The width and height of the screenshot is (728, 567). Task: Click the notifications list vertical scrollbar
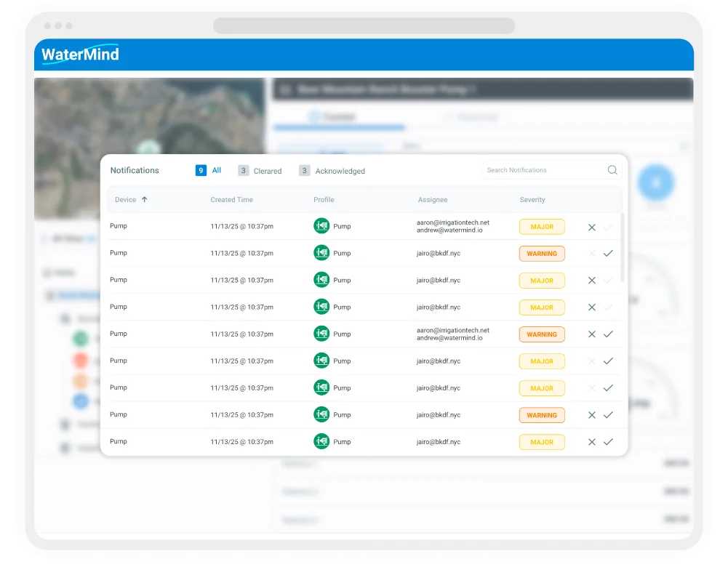coord(622,247)
